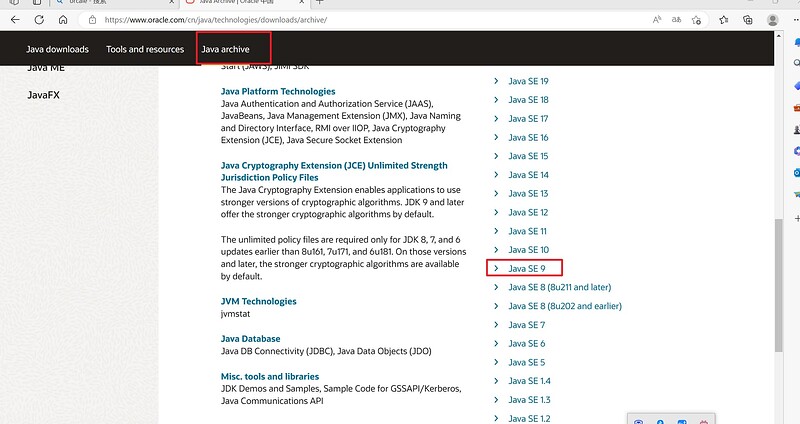Image resolution: width=800 pixels, height=424 pixels.
Task: Open Java SE 8 (8u211 and later)
Action: [x=559, y=287]
